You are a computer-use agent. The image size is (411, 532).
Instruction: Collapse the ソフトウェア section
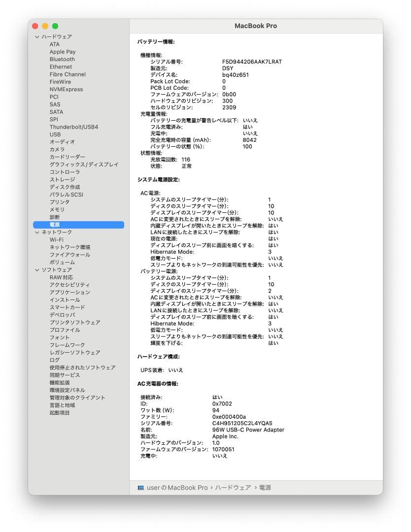[x=37, y=269]
